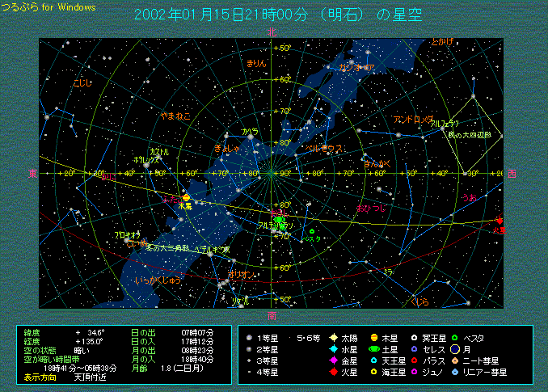Click the Venus (金星) magenta icon in the legend
The image size is (548, 392).
(333, 360)
